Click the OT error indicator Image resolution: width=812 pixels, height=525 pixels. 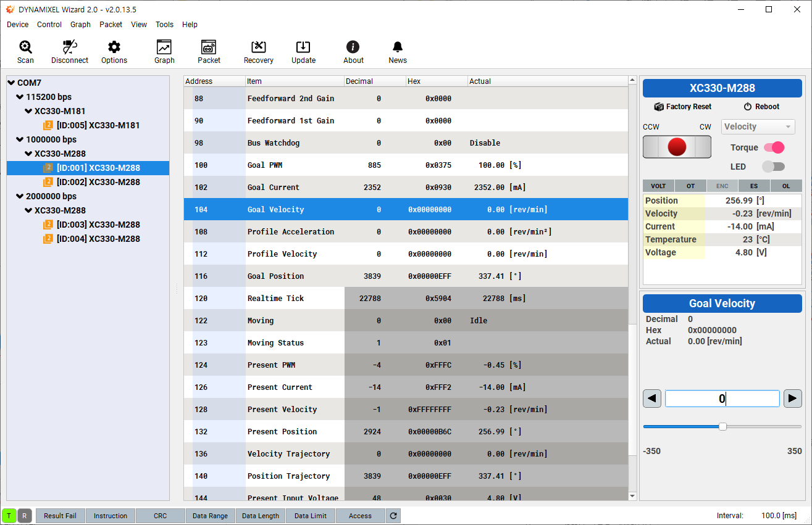(690, 186)
